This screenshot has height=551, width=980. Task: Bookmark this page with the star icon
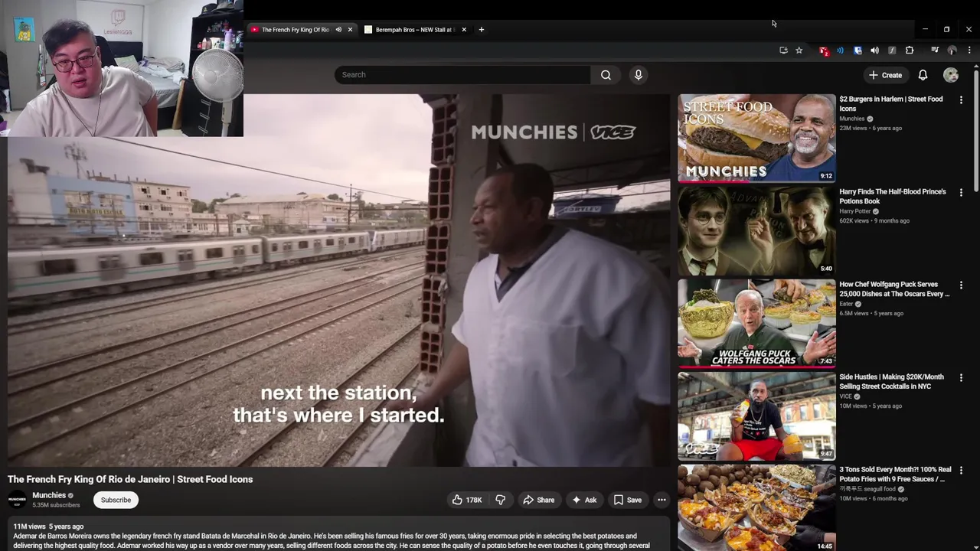pyautogui.click(x=799, y=51)
